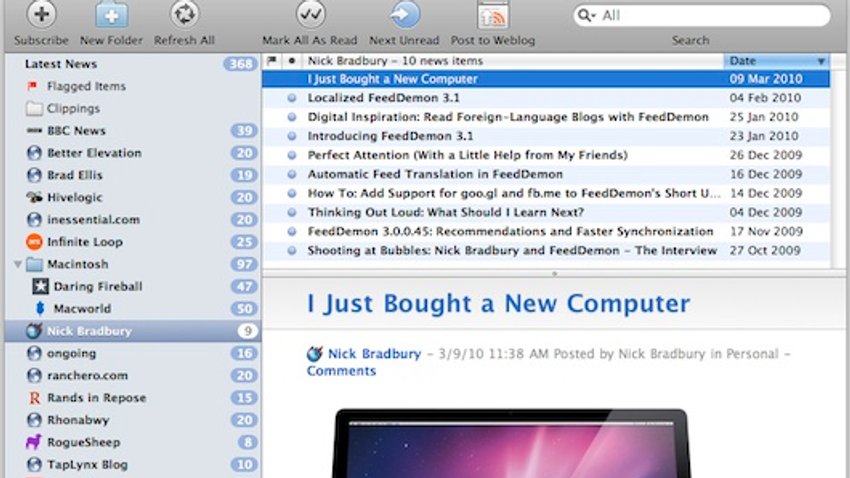Toggle unread dot for Automatic Feed Translation
This screenshot has width=850, height=478.
tap(292, 175)
